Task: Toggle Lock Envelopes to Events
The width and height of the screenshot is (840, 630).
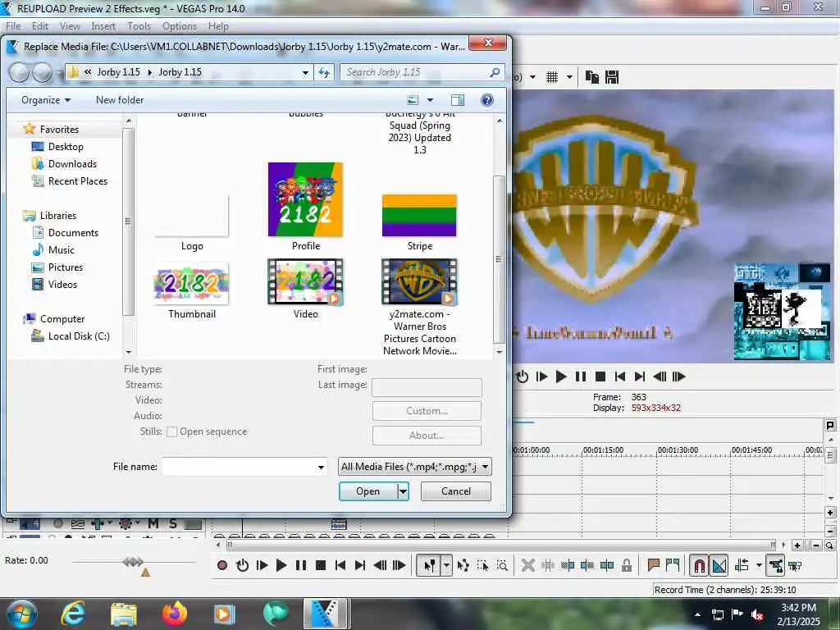Action: point(776,565)
